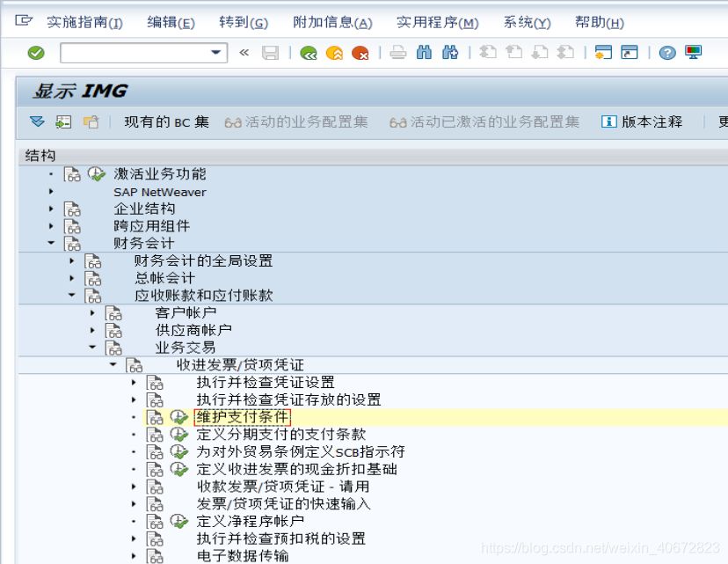Click execute clock icon for 激活业务功能
Viewport: 728px width, 564px height.
point(96,174)
